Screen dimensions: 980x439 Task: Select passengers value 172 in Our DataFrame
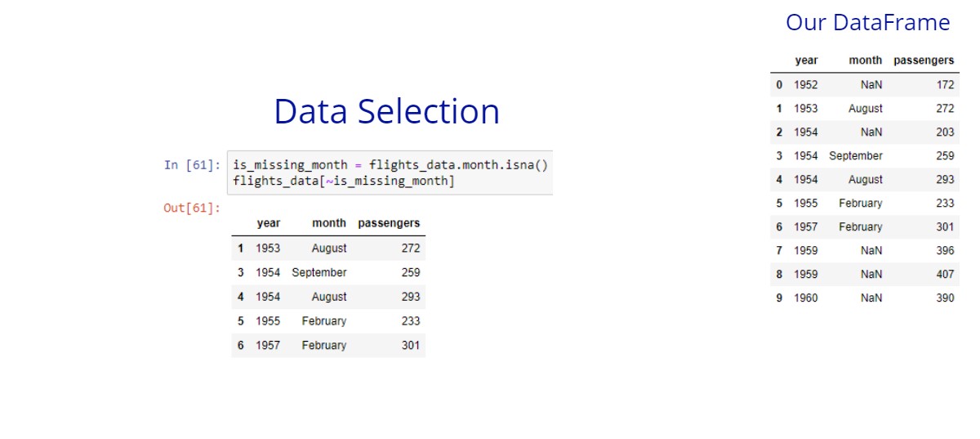[945, 84]
